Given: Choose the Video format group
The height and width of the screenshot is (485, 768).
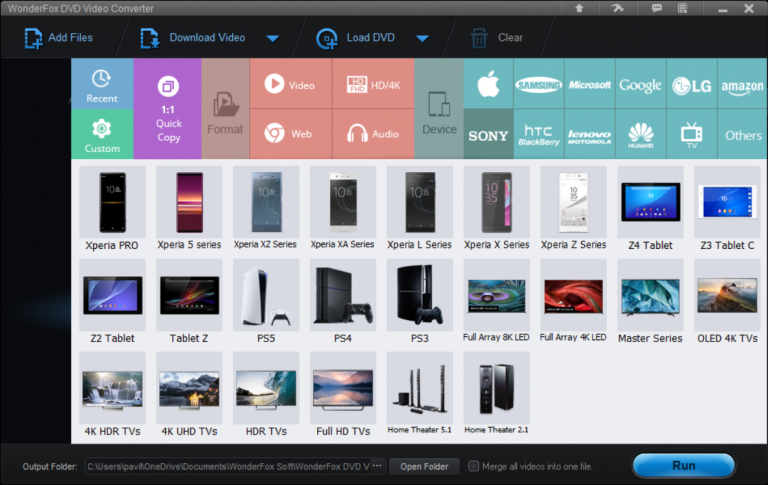Looking at the screenshot, I should click(x=291, y=84).
